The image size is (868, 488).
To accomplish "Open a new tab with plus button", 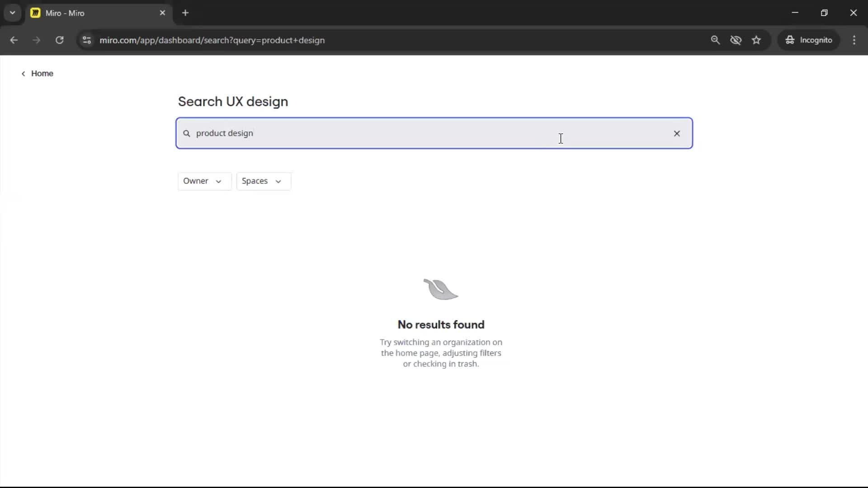I will point(185,13).
